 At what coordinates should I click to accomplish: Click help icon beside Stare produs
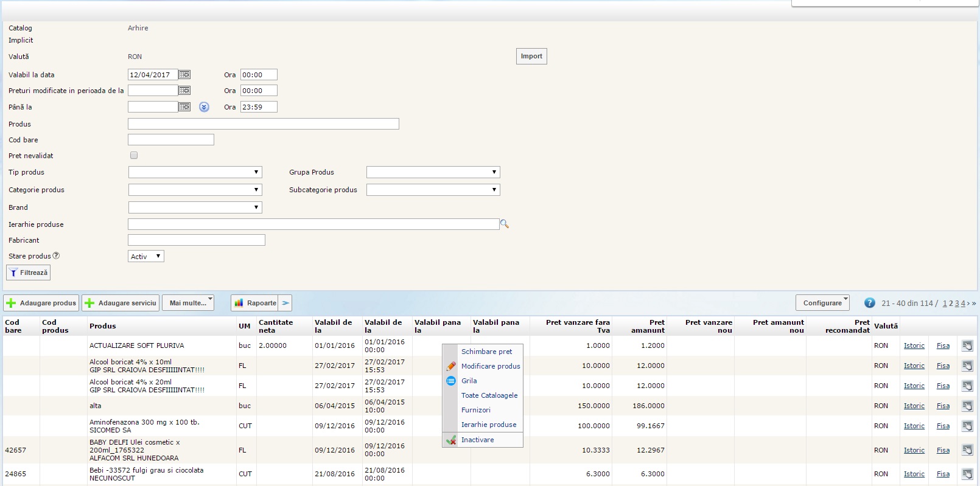[x=56, y=256]
